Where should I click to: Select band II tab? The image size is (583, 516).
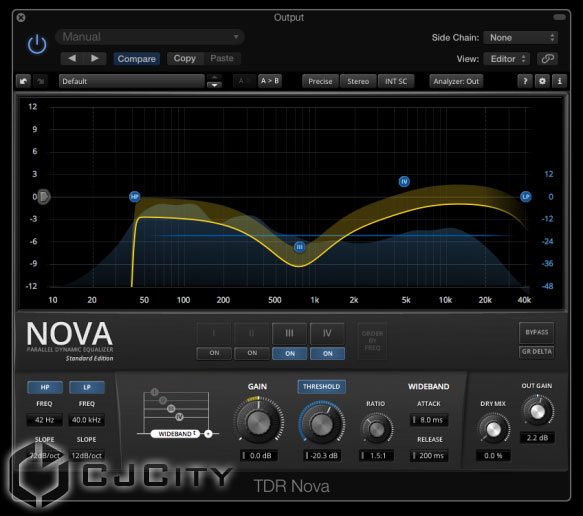252,333
